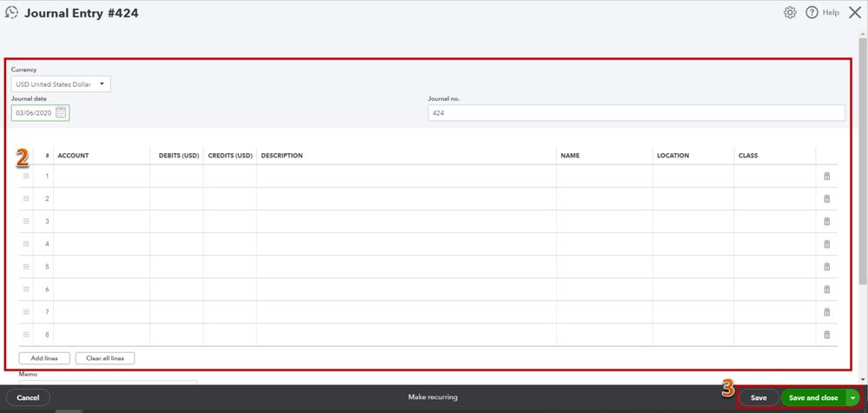Viewport: 868px width, 413px height.
Task: Click into the Journal no. field
Action: click(x=637, y=113)
